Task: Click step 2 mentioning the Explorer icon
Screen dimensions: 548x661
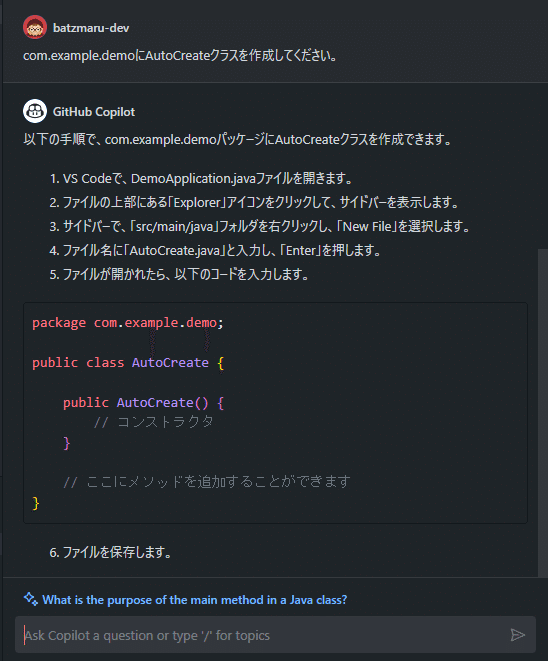Action: click(x=254, y=203)
